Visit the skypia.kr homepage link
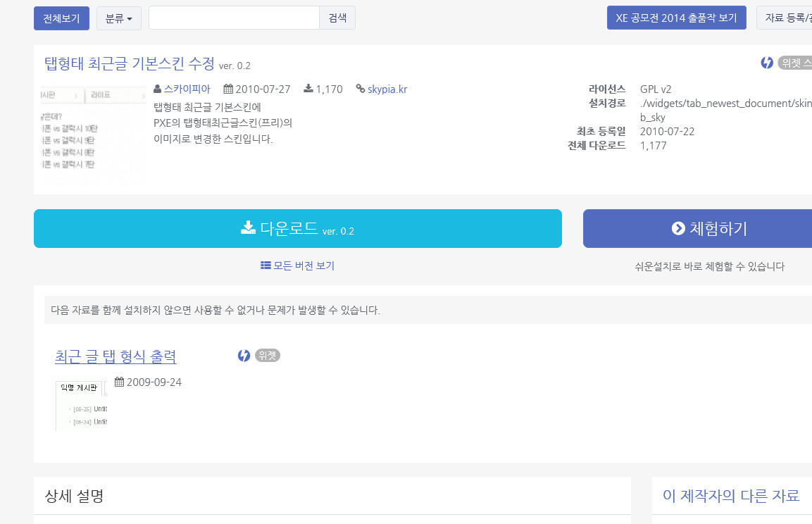This screenshot has width=812, height=524. click(x=387, y=89)
